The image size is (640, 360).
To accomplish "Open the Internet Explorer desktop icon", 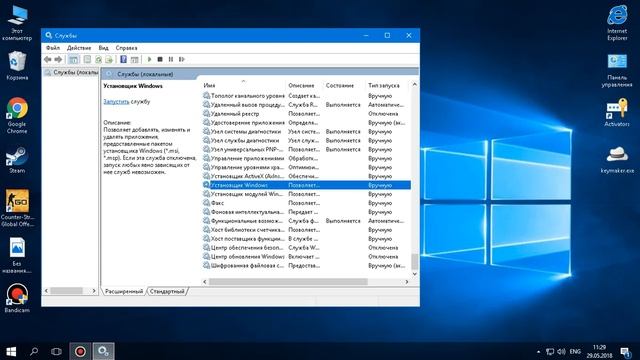I will click(617, 22).
